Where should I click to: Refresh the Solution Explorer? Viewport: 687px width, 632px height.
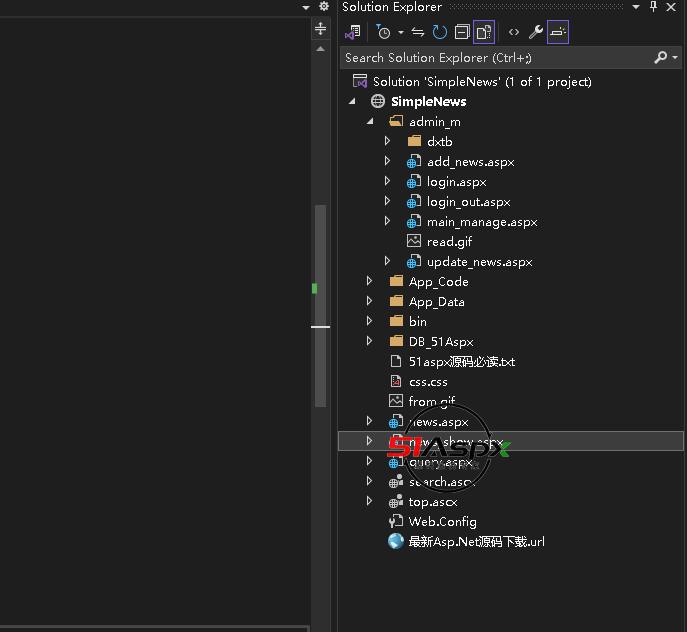coord(439,32)
